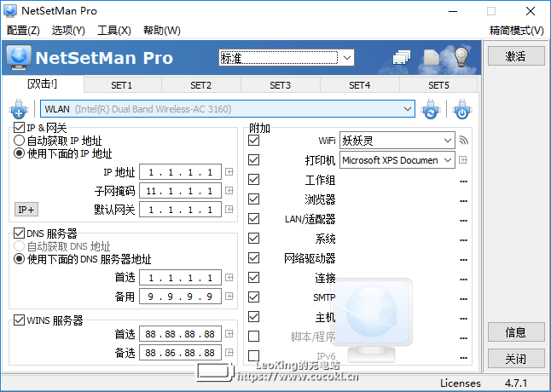Select 使用下面的 DNS 服务器地址 radio
Image resolution: width=551 pixels, height=392 pixels.
click(x=19, y=259)
